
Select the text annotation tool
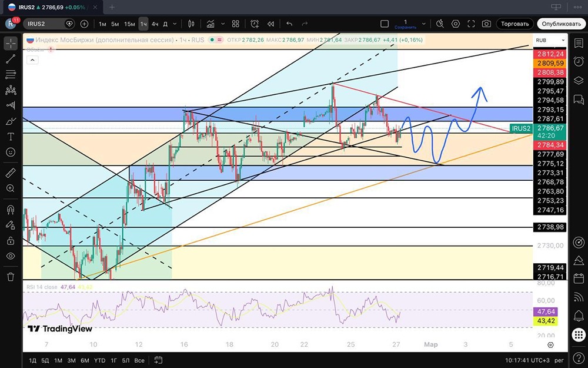point(11,137)
